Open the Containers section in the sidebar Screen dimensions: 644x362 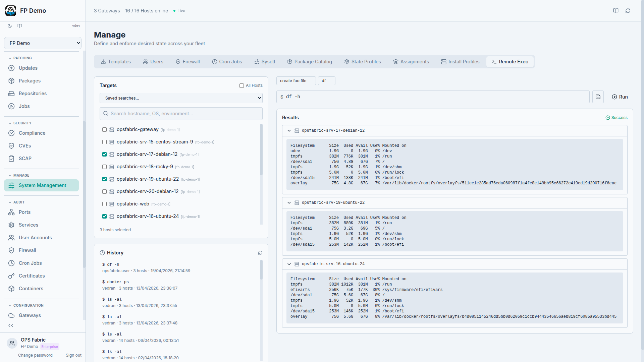point(31,289)
